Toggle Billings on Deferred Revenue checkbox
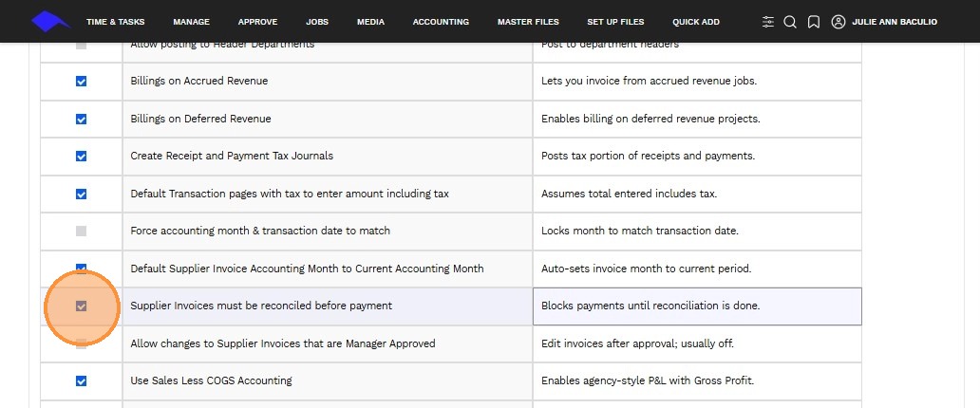The image size is (980, 408). click(x=81, y=120)
